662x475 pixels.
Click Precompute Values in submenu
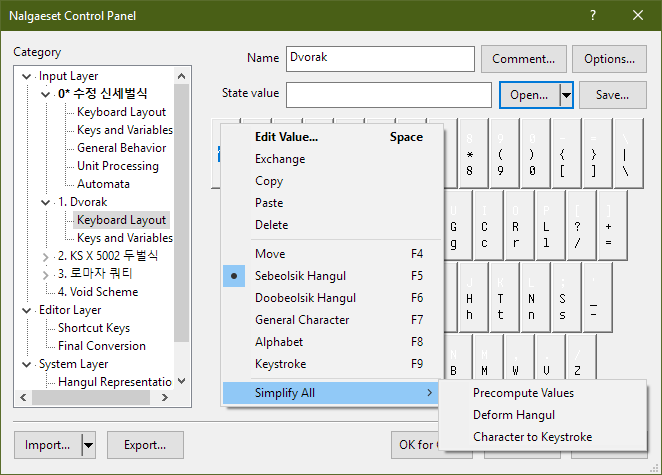point(523,393)
